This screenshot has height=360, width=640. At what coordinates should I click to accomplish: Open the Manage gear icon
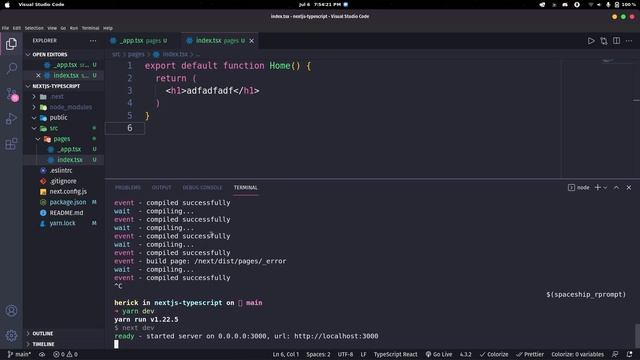coord(11,336)
